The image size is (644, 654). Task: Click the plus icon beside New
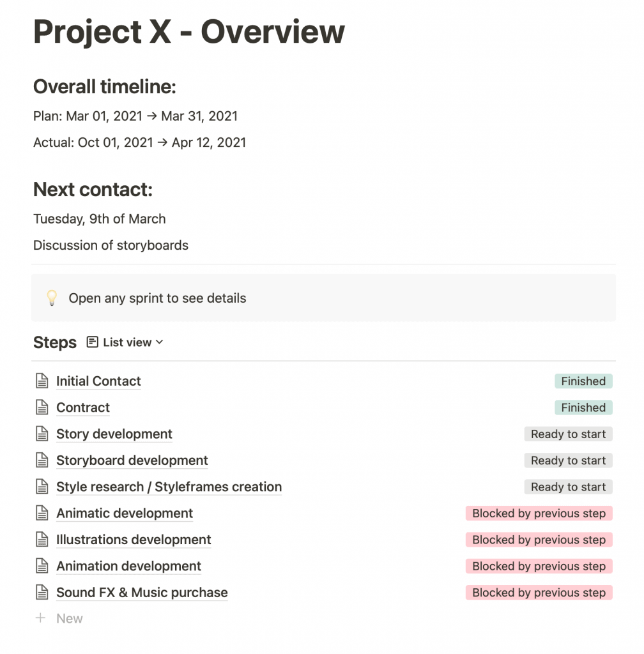[x=40, y=618]
